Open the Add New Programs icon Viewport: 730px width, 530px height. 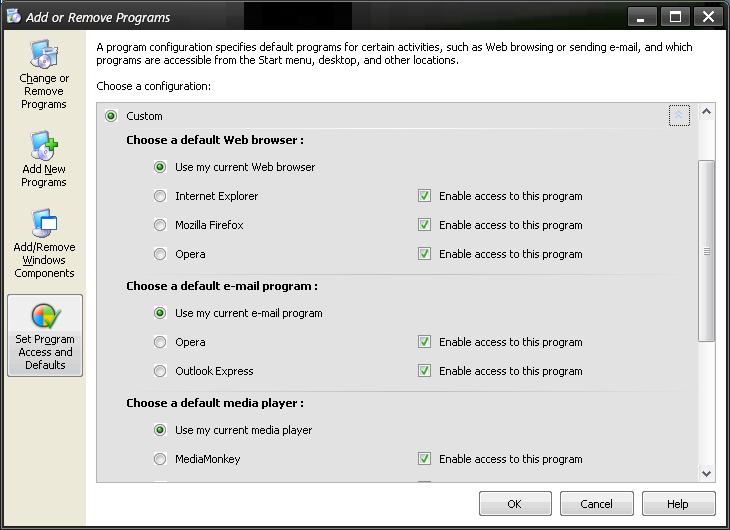tap(44, 159)
